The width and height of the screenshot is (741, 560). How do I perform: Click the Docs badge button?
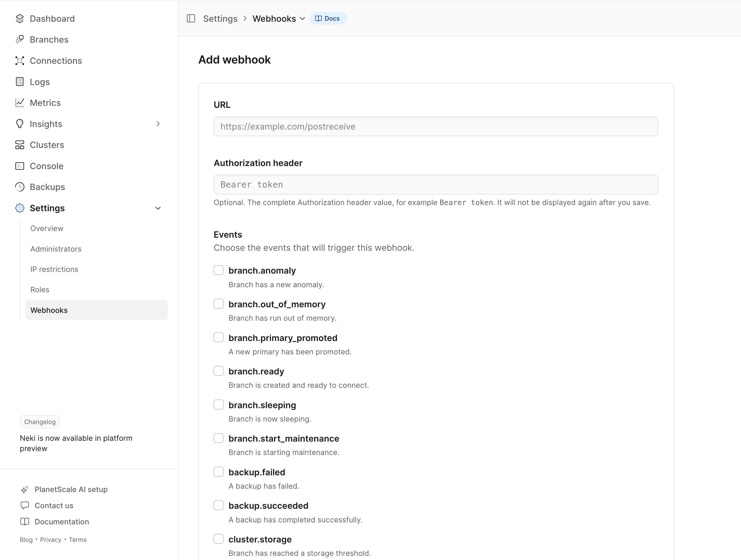coord(328,18)
